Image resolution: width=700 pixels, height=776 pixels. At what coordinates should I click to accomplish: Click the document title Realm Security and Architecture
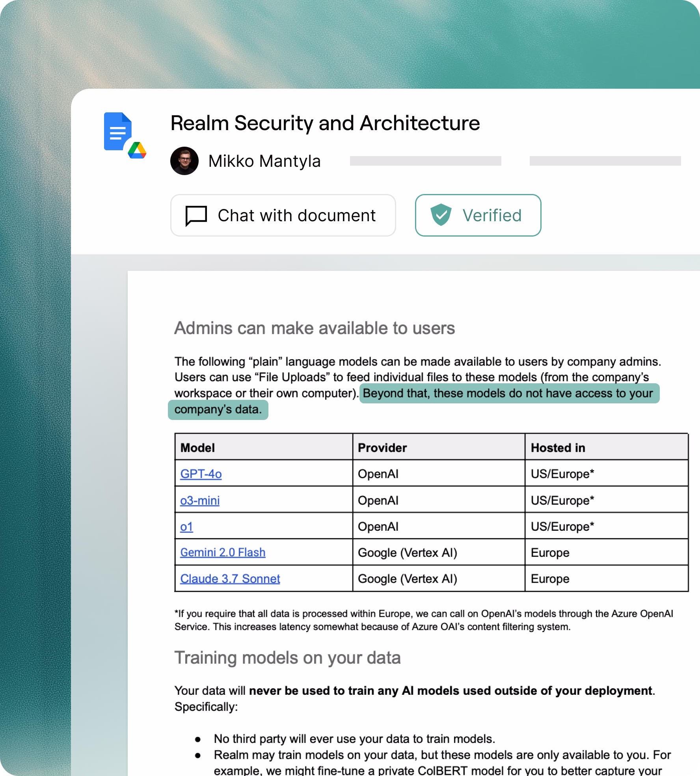[x=325, y=123]
